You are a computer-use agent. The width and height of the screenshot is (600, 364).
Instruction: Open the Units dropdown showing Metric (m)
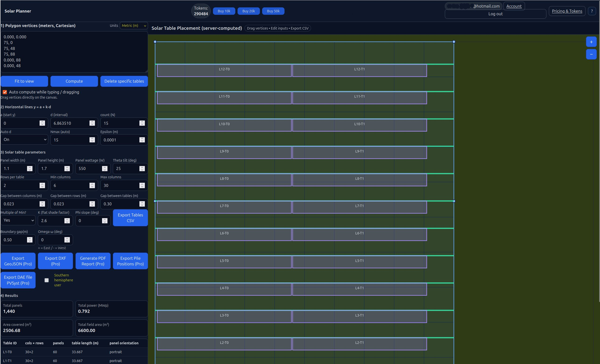[x=134, y=26]
